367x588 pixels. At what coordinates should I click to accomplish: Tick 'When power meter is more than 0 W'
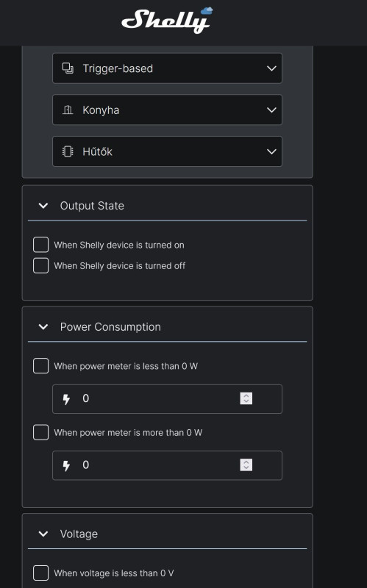[x=41, y=432]
